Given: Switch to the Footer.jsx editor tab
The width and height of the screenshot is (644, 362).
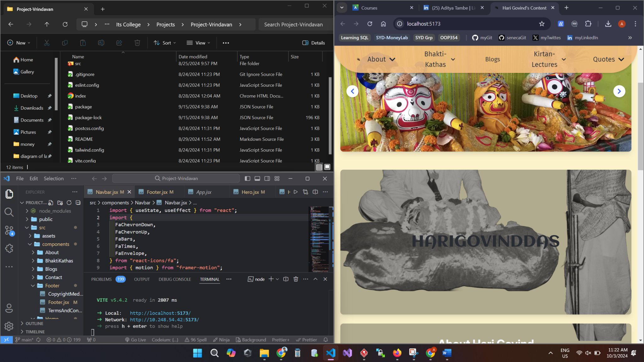Looking at the screenshot, I should click(x=157, y=192).
